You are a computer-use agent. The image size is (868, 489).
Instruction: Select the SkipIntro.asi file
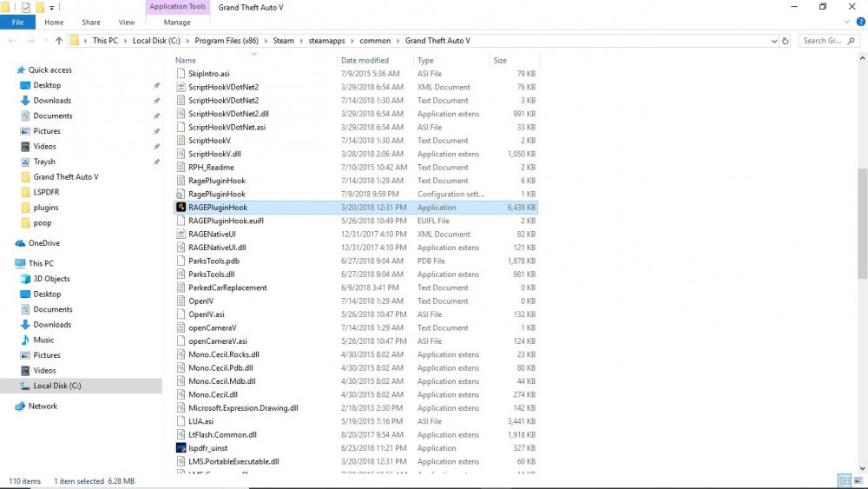(x=208, y=74)
